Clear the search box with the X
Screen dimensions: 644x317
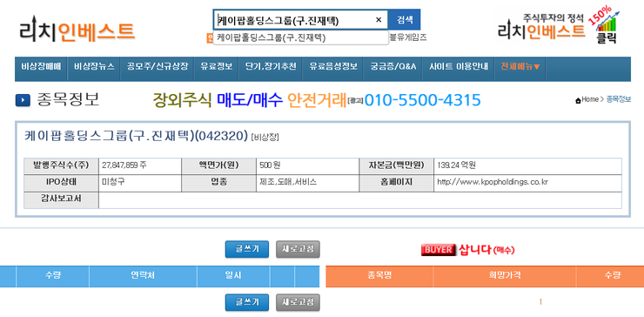click(x=379, y=20)
